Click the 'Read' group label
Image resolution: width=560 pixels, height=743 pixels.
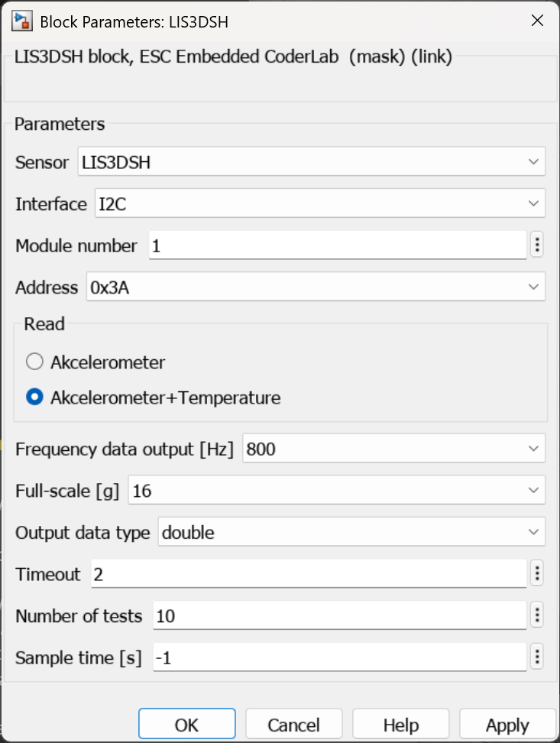click(44, 324)
